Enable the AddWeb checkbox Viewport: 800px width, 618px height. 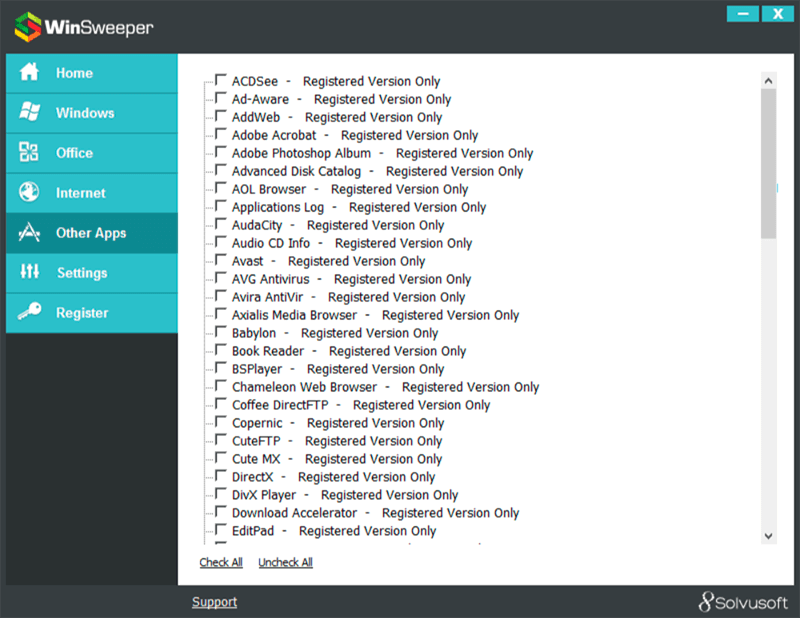(x=220, y=116)
